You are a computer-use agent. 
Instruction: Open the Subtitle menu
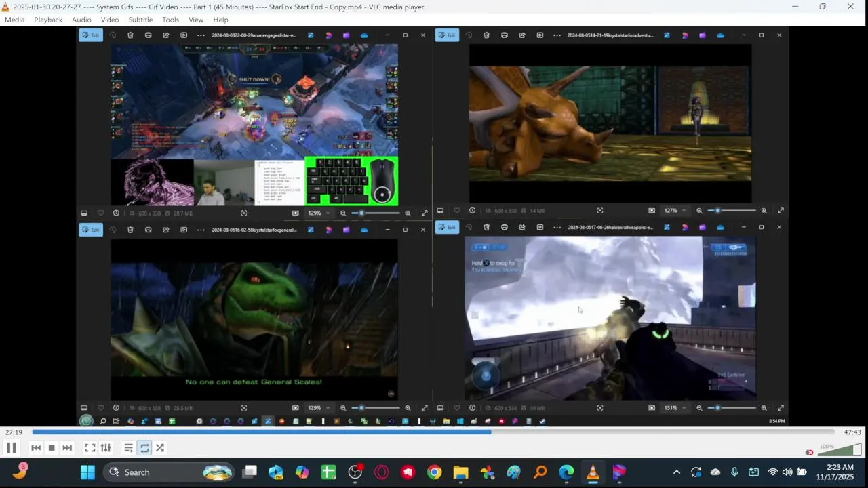coord(140,20)
